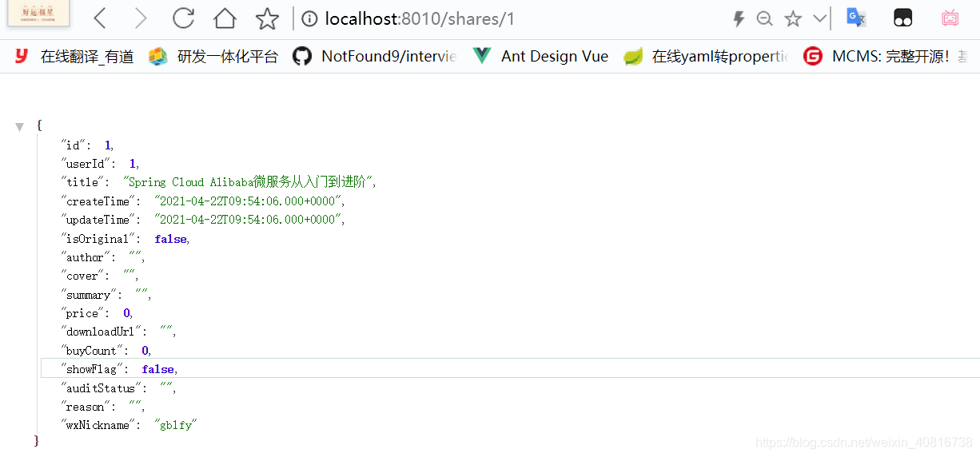980x457 pixels.
Task: Select the "userId" key
Action: 86,164
